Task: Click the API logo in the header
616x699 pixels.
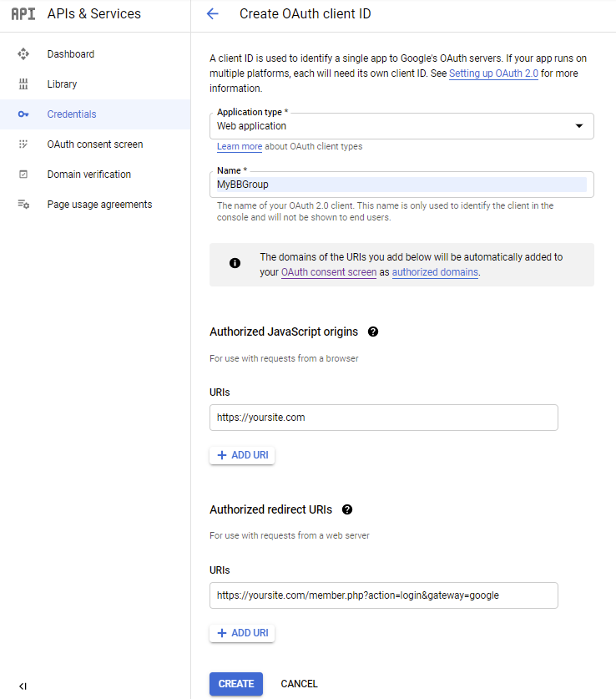Action: pos(23,13)
